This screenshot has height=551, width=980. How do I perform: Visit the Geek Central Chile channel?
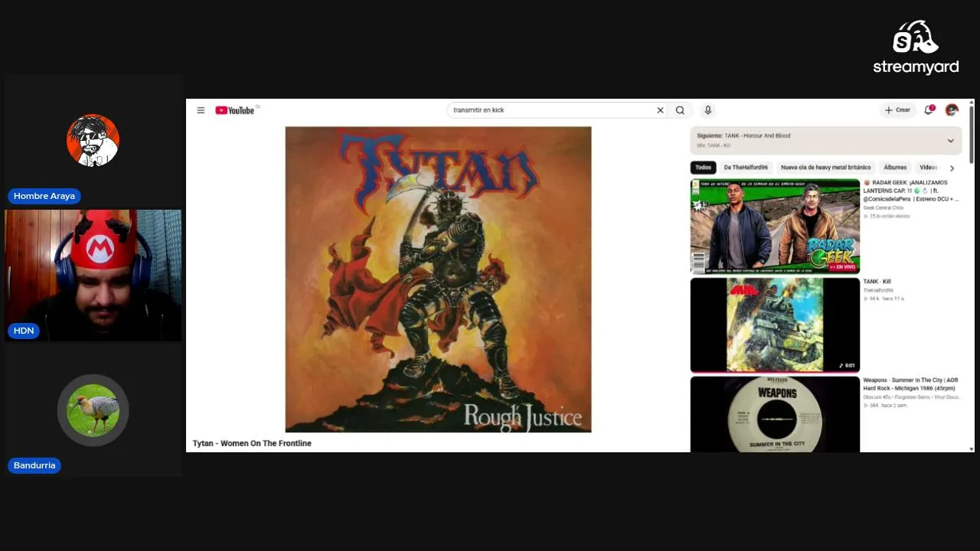click(x=884, y=207)
